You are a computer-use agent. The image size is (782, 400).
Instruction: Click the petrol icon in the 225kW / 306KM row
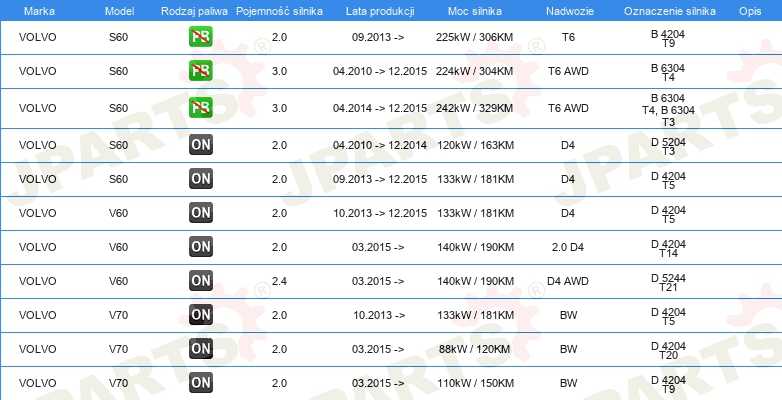point(200,37)
